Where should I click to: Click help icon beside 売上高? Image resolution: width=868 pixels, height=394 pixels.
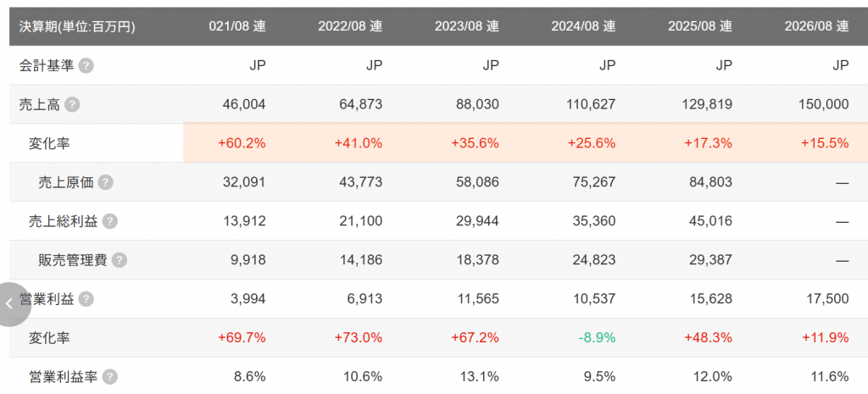click(x=73, y=104)
